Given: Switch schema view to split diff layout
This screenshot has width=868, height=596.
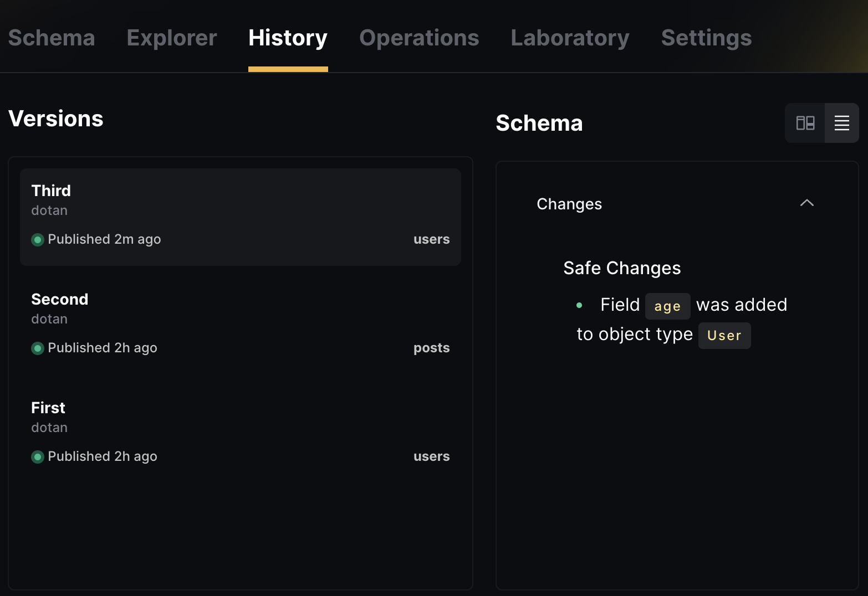Looking at the screenshot, I should [x=805, y=123].
